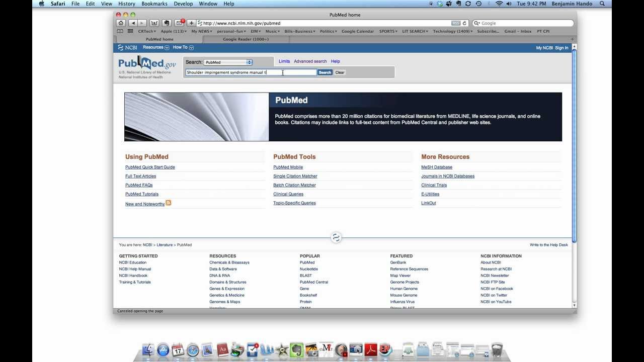Open the File menu
Viewport: 644px width, 362px height.
[75, 4]
